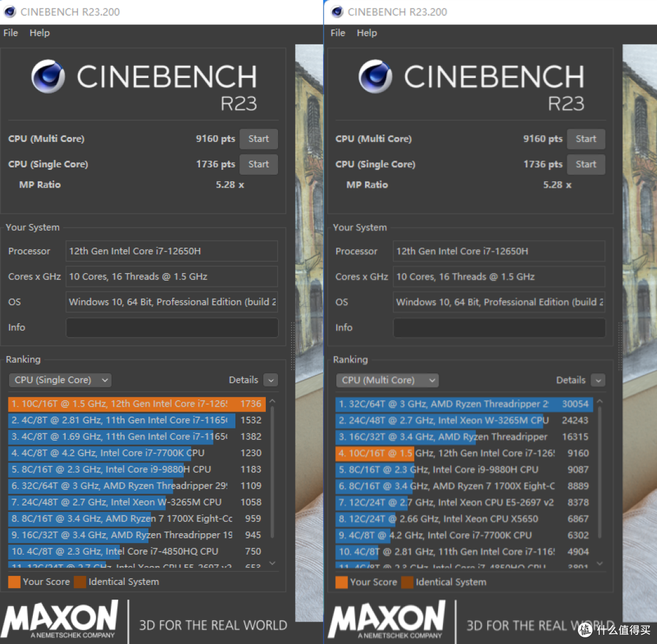Image resolution: width=657 pixels, height=644 pixels.
Task: Start the Multi Core test in left window
Action: pyautogui.click(x=259, y=139)
